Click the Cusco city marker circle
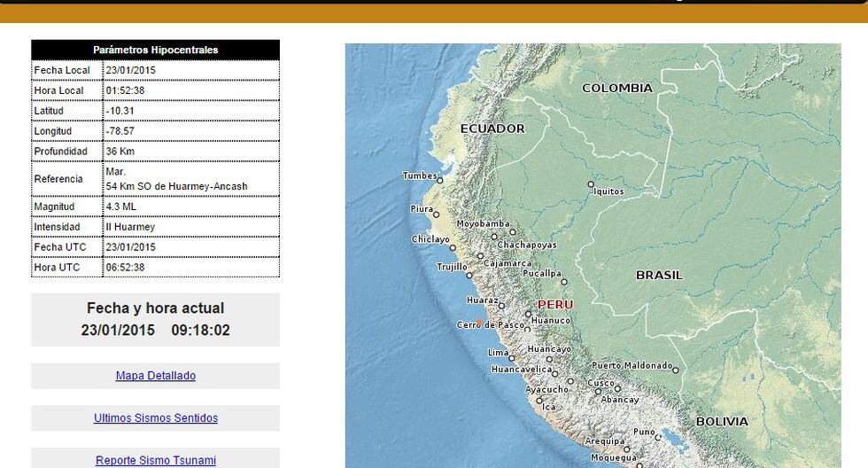 pyautogui.click(x=617, y=388)
